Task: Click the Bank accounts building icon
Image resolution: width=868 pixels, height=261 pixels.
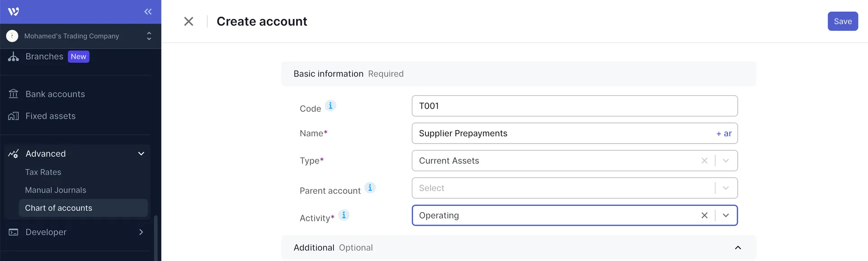Action: tap(14, 94)
